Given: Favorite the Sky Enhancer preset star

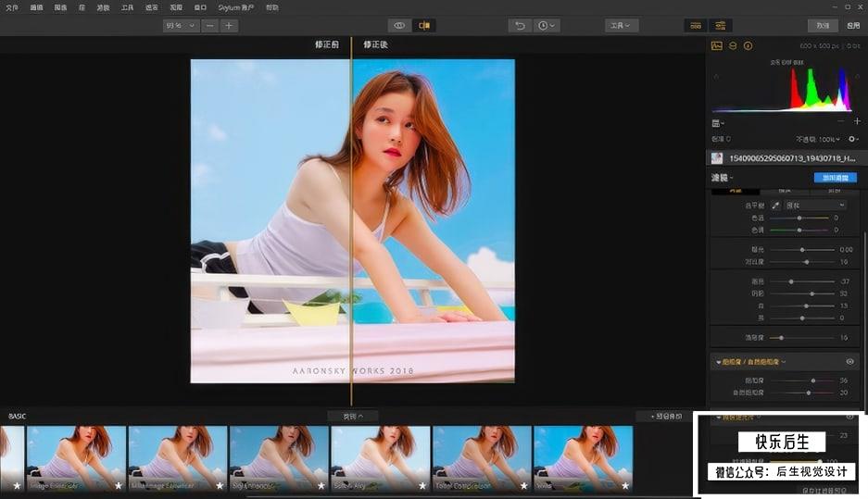Looking at the screenshot, I should coord(321,486).
